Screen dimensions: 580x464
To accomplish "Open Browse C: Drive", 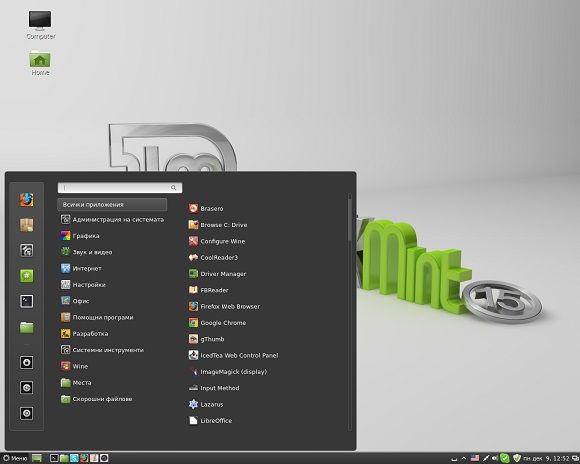I will point(218,225).
